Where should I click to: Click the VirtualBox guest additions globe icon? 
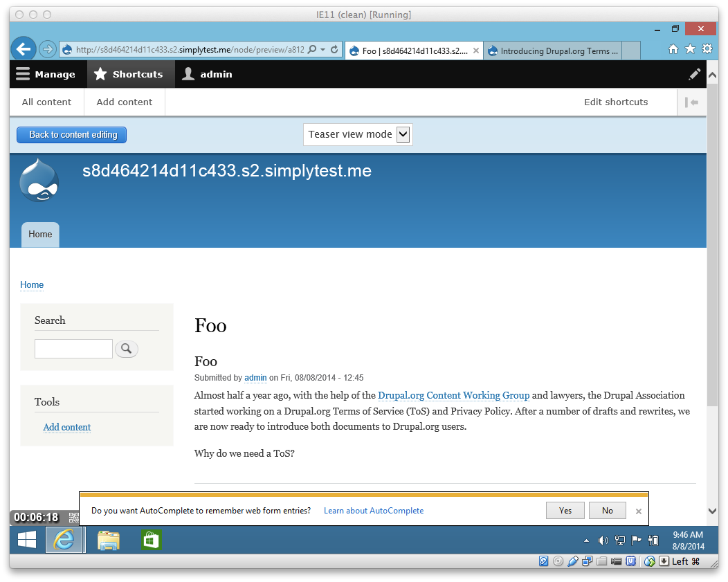[x=650, y=561]
